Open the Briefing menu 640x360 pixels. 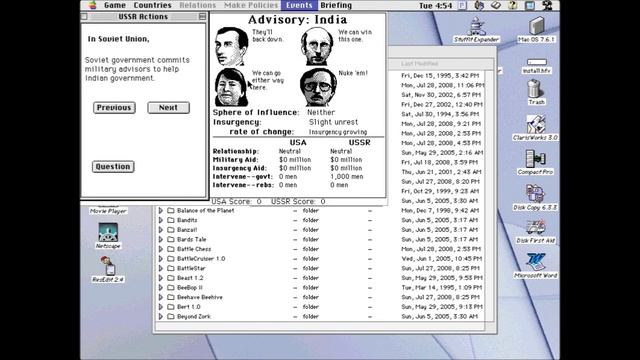point(336,5)
